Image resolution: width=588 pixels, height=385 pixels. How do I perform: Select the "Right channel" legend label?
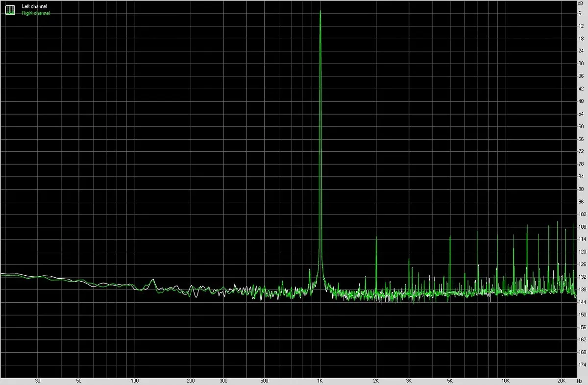[36, 13]
